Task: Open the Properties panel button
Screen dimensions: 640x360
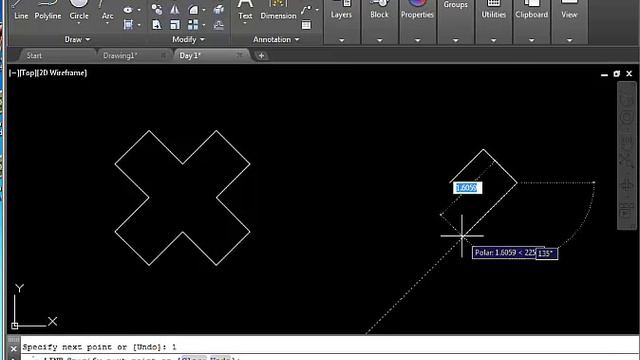Action: [x=417, y=9]
